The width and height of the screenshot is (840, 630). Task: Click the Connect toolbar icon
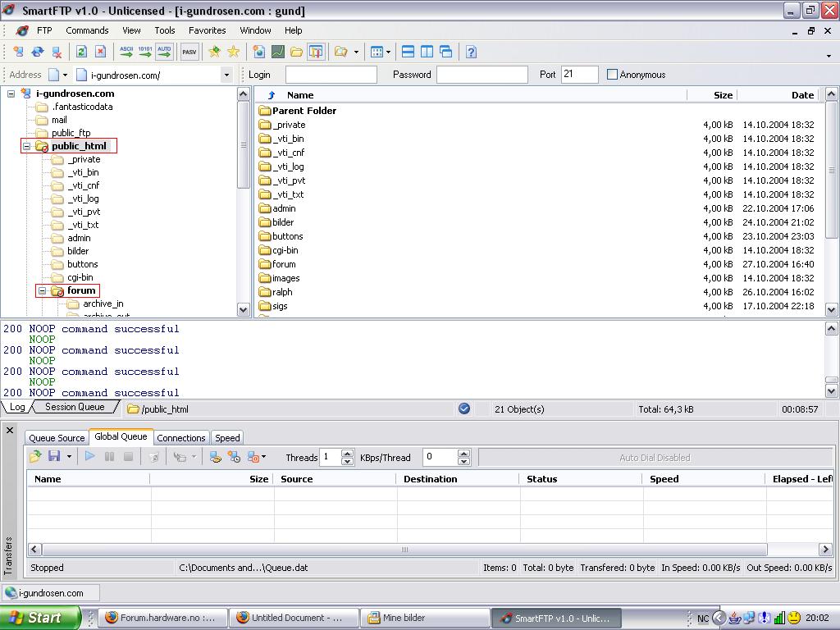coord(18,52)
